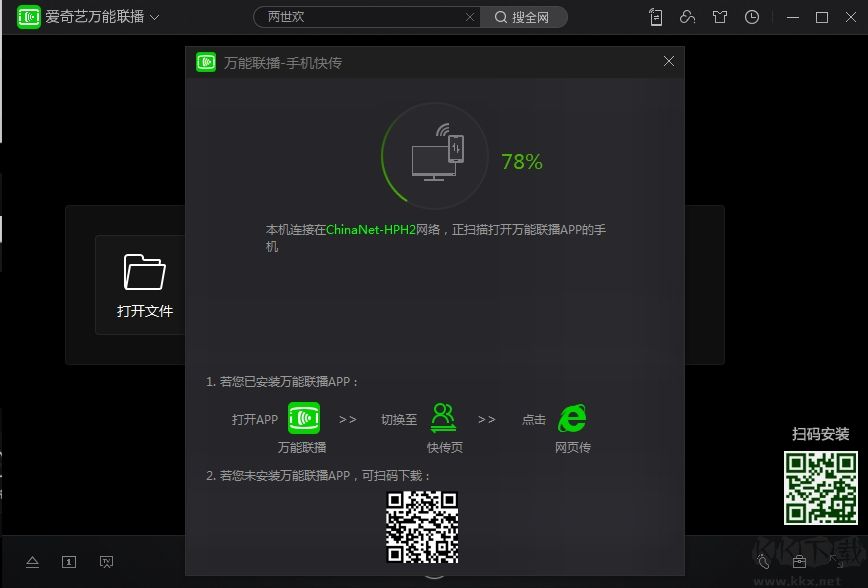Select the numbered frame icon at the bottom left
Screen dimensions: 868x588
68,561
